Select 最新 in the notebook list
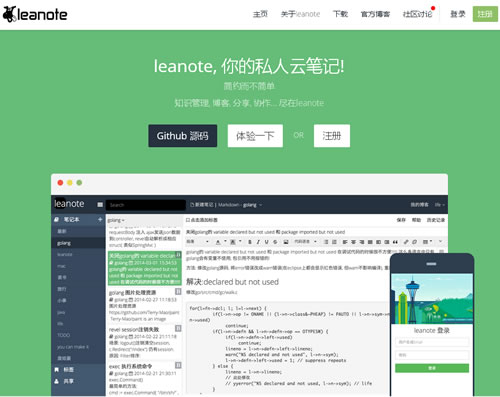500x397 pixels. click(78, 231)
